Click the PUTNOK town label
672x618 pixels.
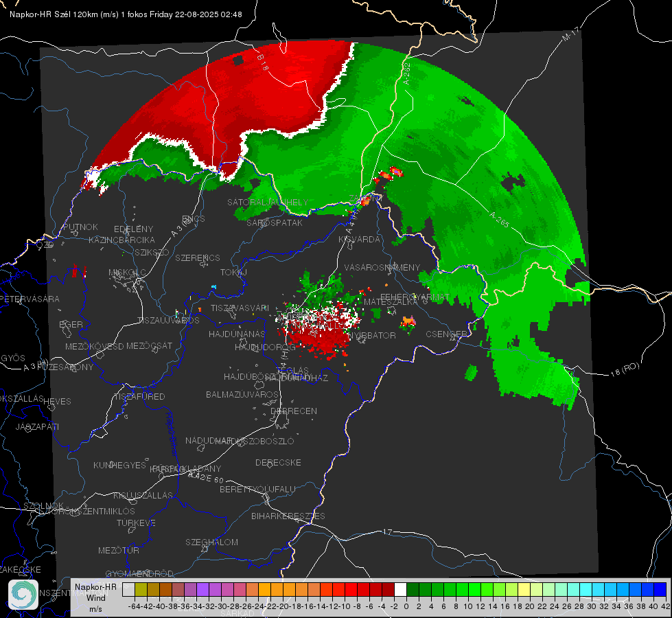click(80, 227)
